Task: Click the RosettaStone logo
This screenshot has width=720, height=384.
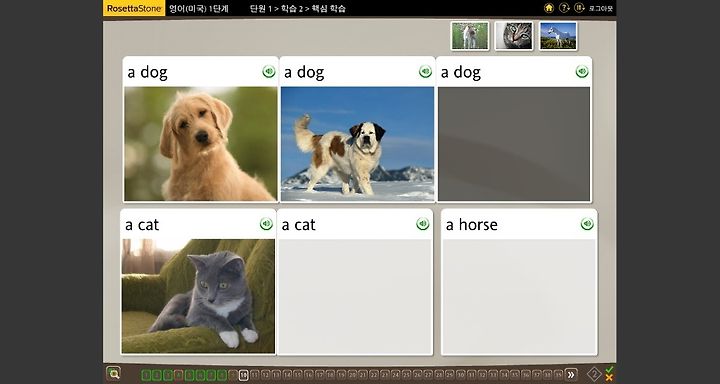Action: coord(134,8)
